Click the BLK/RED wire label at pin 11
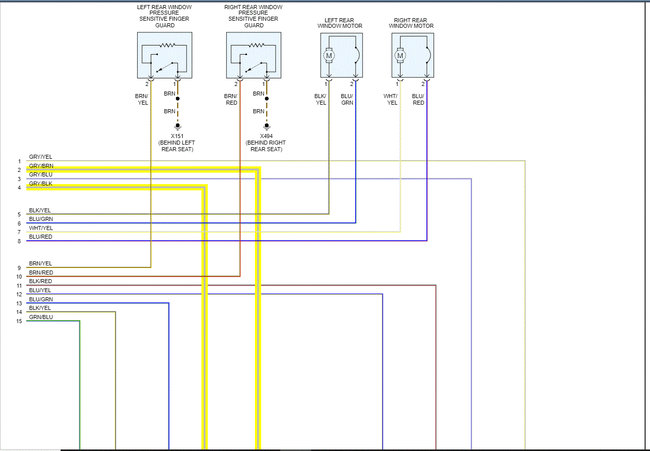Viewport: 650px width, 451px height. pyautogui.click(x=41, y=281)
